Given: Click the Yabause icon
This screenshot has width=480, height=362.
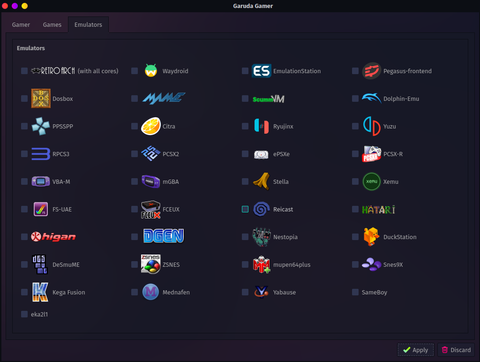Looking at the screenshot, I should coord(261,292).
